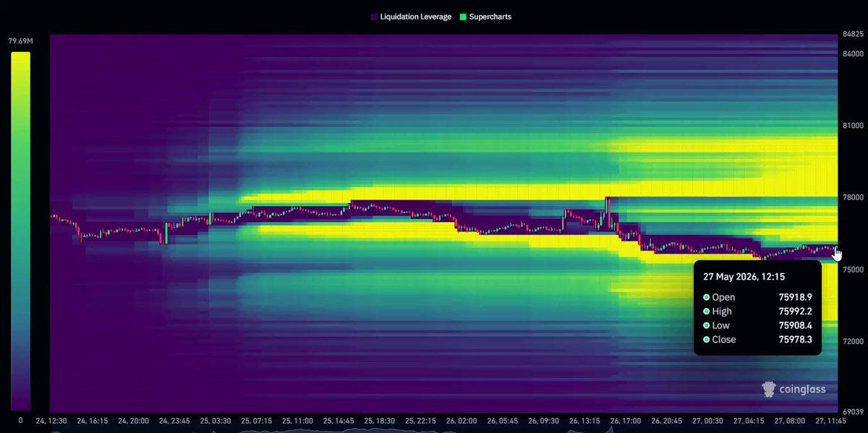Viewport: 868px width, 433px height.
Task: Click the Close value 75978.3
Action: pos(796,340)
